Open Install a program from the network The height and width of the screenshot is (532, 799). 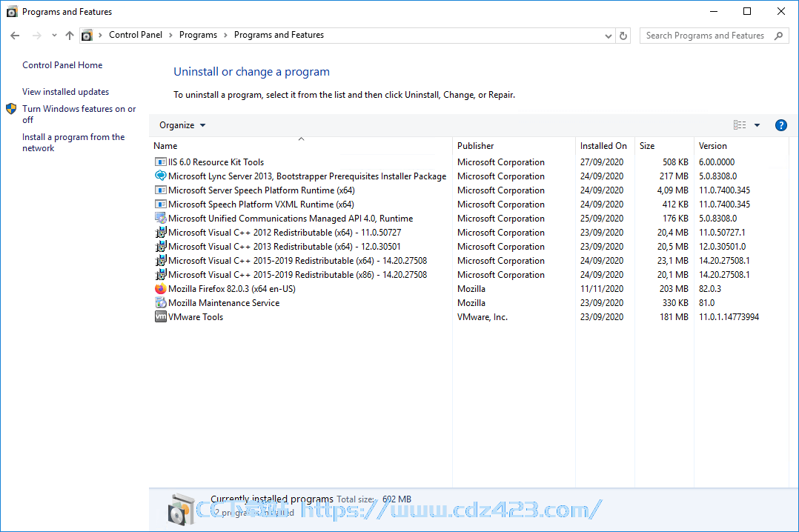[x=73, y=143]
